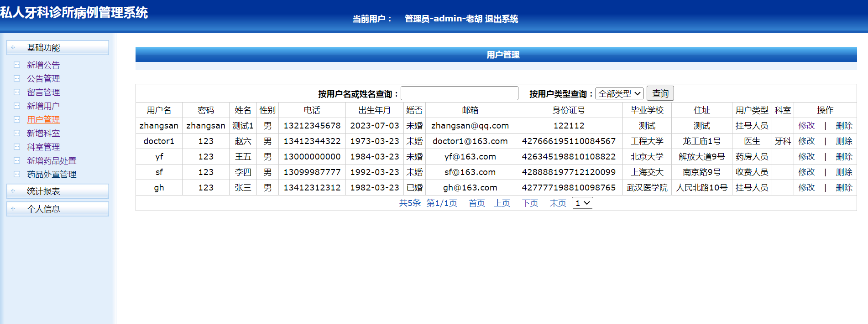Screen dimensions: 868x324
Task: Click school cell 武汉医学院
Action: [647, 187]
